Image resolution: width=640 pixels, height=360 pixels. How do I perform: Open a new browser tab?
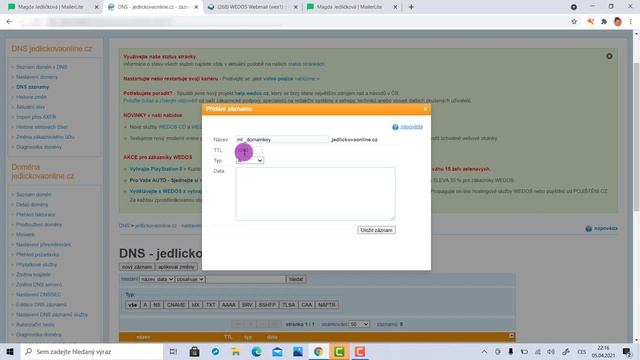click(411, 7)
